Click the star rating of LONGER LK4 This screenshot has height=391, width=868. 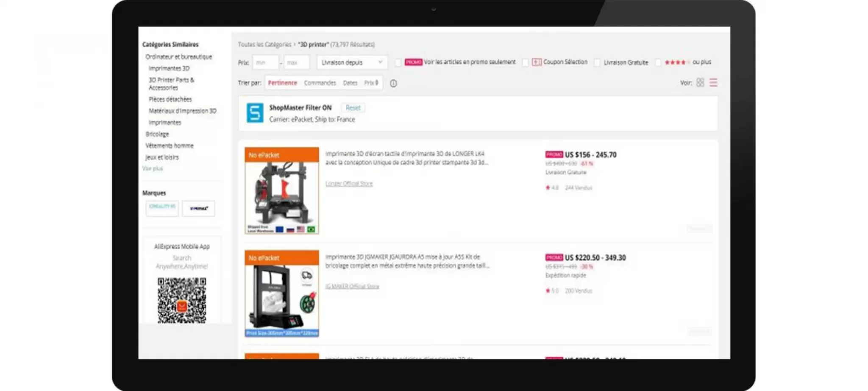[552, 187]
